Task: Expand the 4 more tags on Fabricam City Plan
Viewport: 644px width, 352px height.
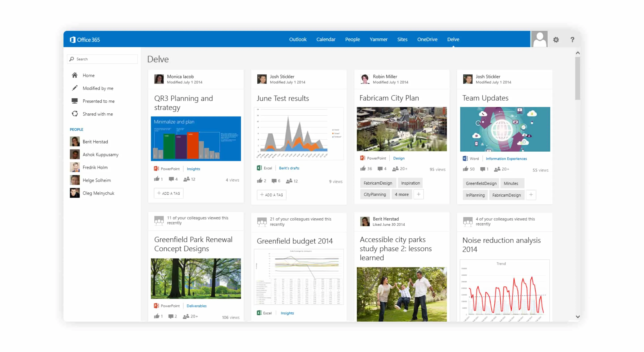Action: 402,194
